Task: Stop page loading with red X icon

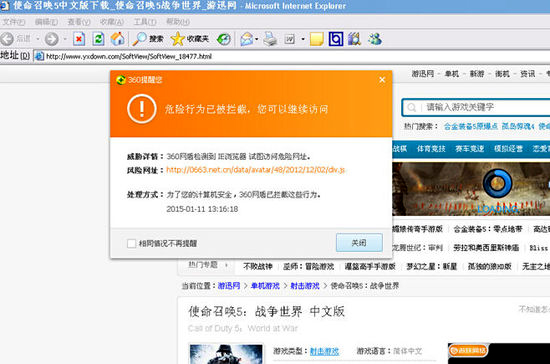Action: 79,39
